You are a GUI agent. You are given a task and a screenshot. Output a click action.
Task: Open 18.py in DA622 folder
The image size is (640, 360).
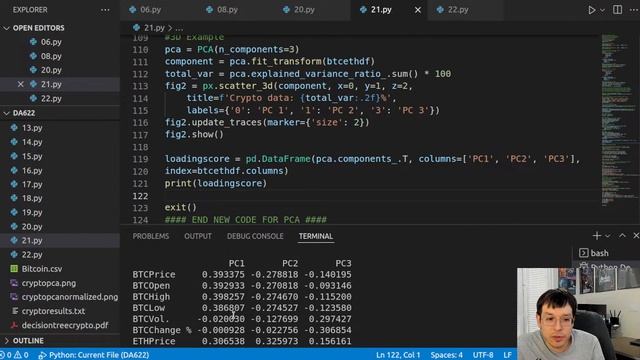pos(32,198)
